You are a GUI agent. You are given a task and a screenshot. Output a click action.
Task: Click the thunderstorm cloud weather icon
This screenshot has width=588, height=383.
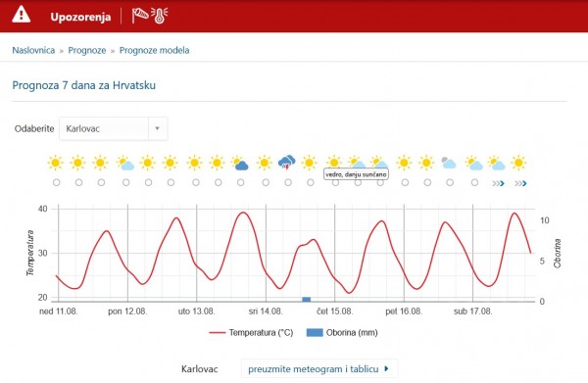tap(287, 163)
